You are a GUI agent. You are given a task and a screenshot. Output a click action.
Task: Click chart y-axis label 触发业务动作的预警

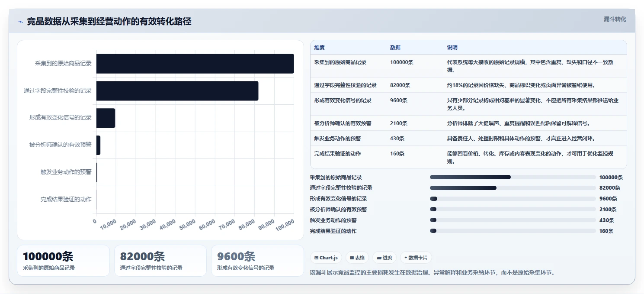pos(66,172)
